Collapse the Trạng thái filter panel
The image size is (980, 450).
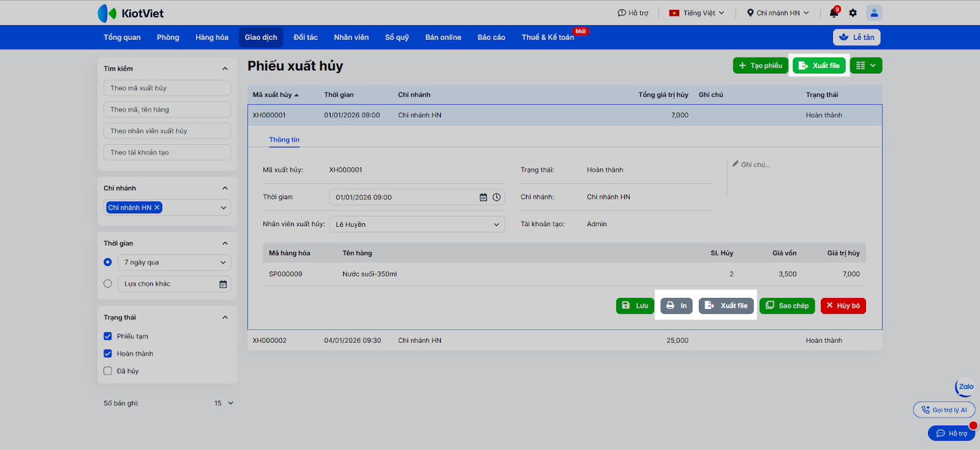[x=225, y=318]
